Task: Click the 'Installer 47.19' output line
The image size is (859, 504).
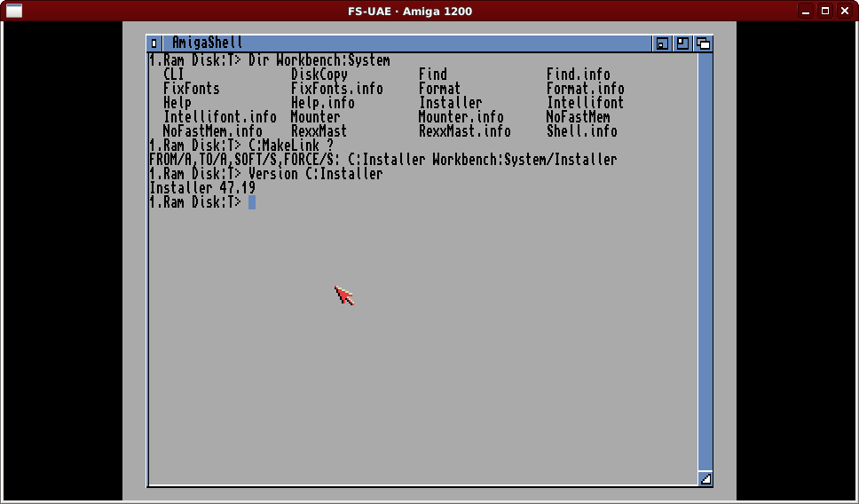Action: (202, 188)
